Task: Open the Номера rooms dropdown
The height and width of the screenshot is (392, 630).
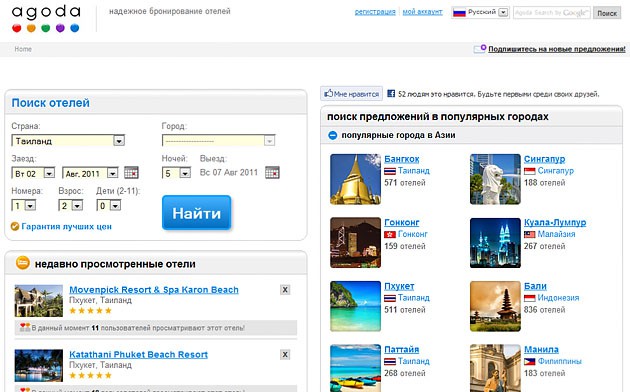Action: 24,206
